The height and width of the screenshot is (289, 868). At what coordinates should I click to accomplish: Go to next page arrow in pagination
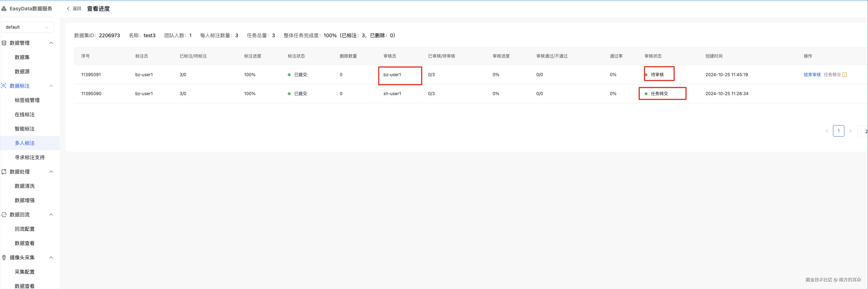click(850, 131)
